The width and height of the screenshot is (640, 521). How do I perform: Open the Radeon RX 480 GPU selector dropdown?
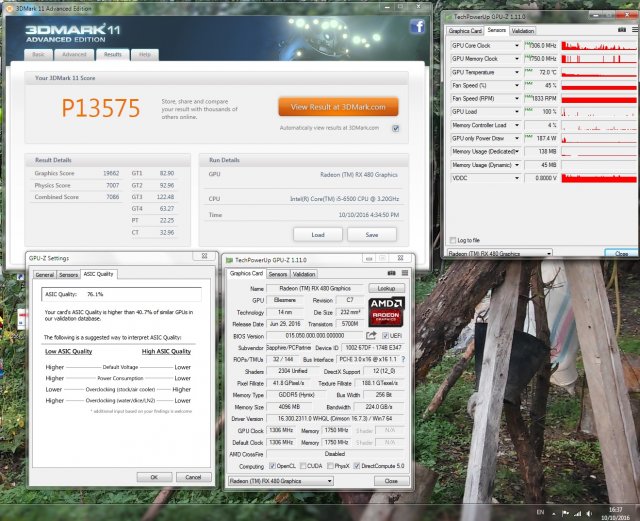296,481
